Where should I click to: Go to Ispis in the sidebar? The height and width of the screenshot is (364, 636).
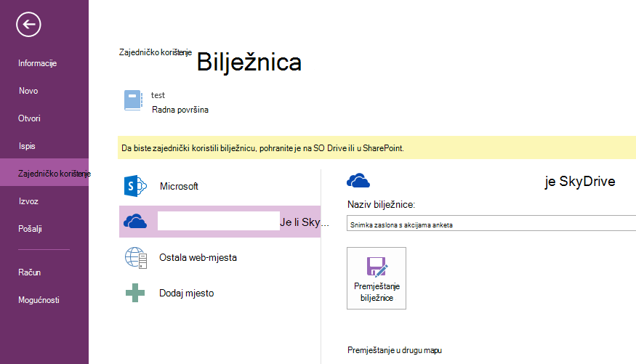pos(27,146)
